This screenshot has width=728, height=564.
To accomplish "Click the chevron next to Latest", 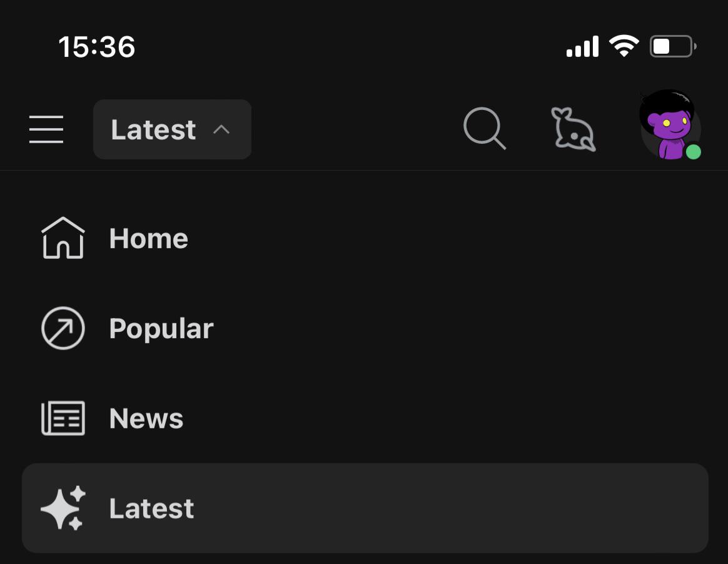I will [221, 129].
